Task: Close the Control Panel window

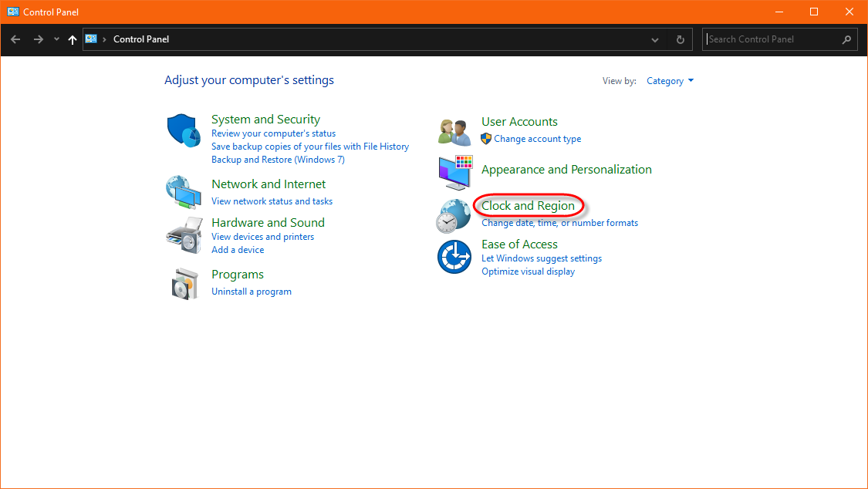Action: [x=849, y=12]
